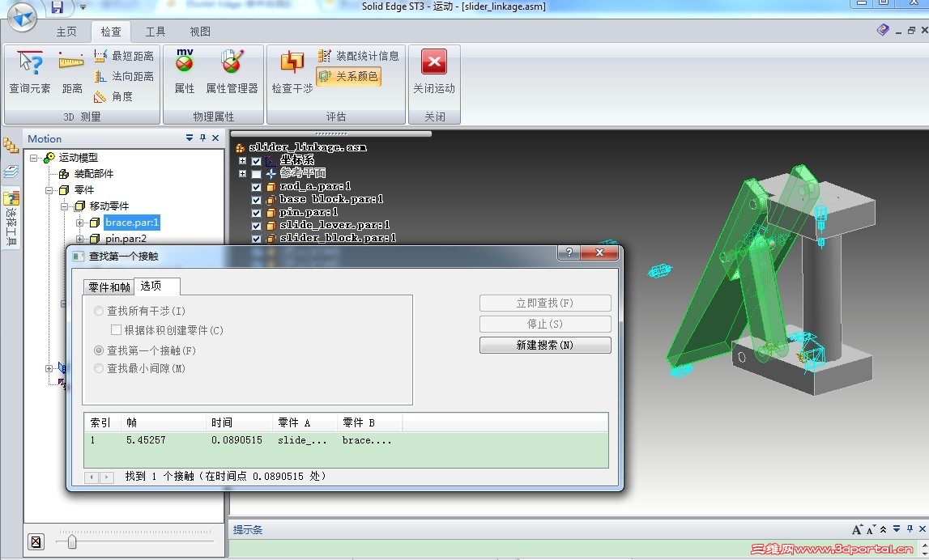Run Check Interference (检查干涉)
Image resolution: width=929 pixels, height=560 pixels.
click(292, 72)
